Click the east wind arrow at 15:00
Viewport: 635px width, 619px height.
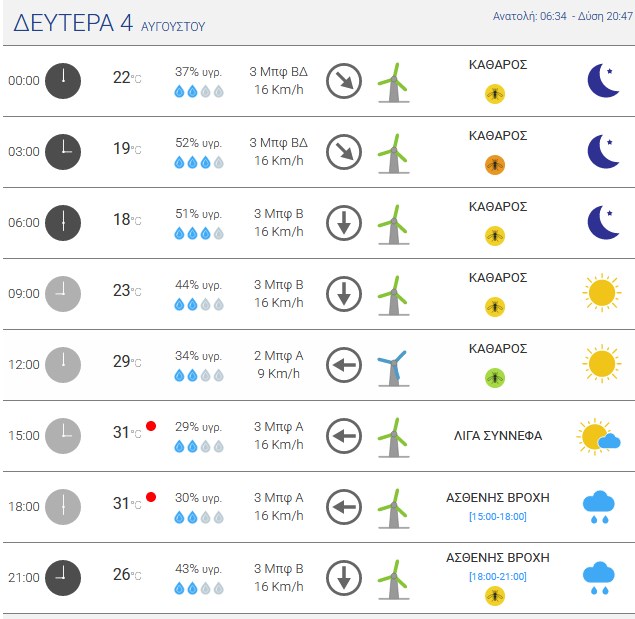click(x=344, y=436)
